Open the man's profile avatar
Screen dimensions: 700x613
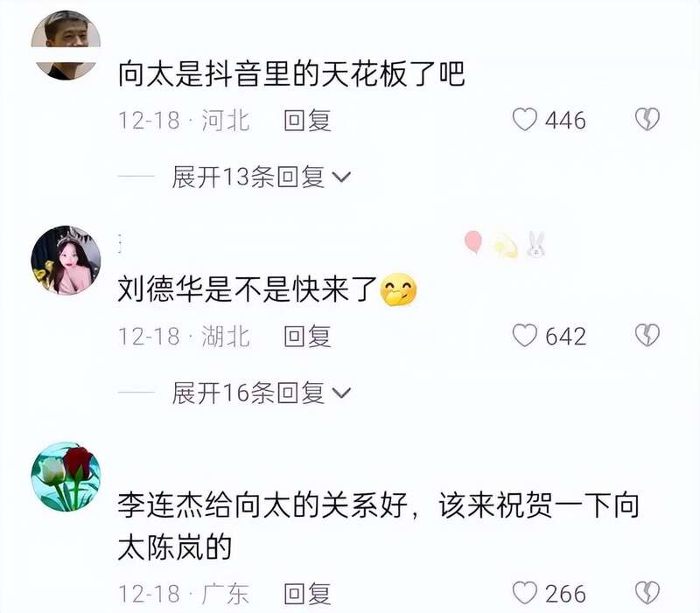click(x=66, y=45)
